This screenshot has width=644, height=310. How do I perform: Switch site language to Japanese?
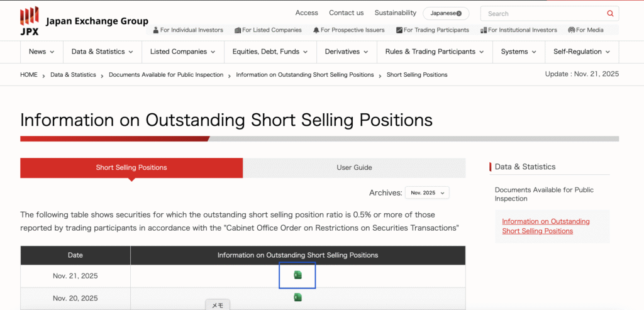pyautogui.click(x=446, y=13)
